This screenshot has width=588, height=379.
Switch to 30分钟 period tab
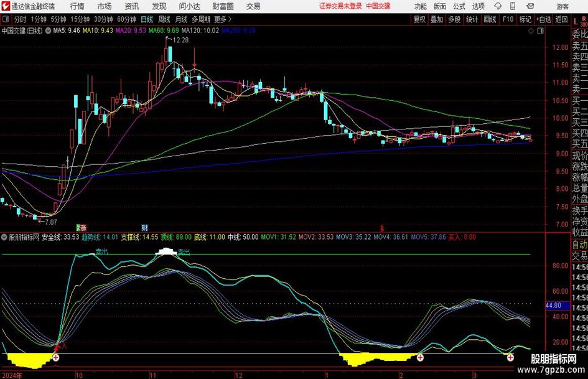(x=103, y=19)
